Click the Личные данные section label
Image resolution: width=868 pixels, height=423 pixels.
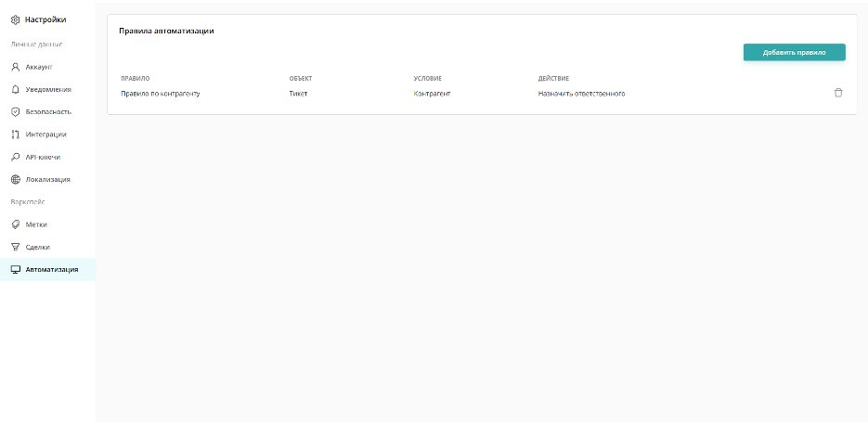pos(36,45)
